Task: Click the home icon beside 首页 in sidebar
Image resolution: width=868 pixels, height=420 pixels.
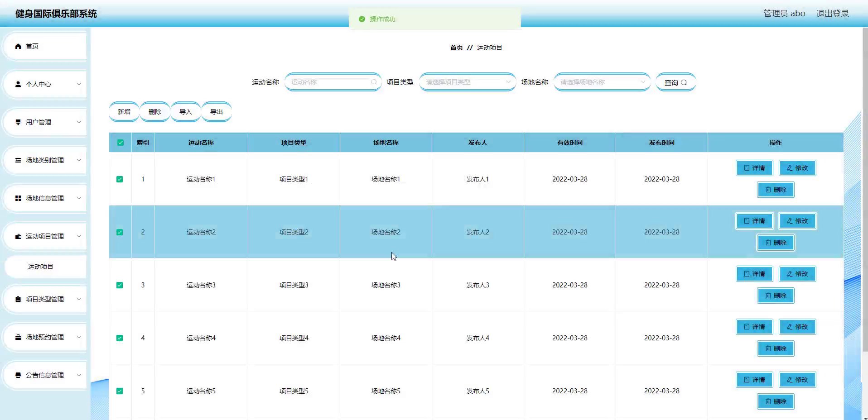Action: 18,46
